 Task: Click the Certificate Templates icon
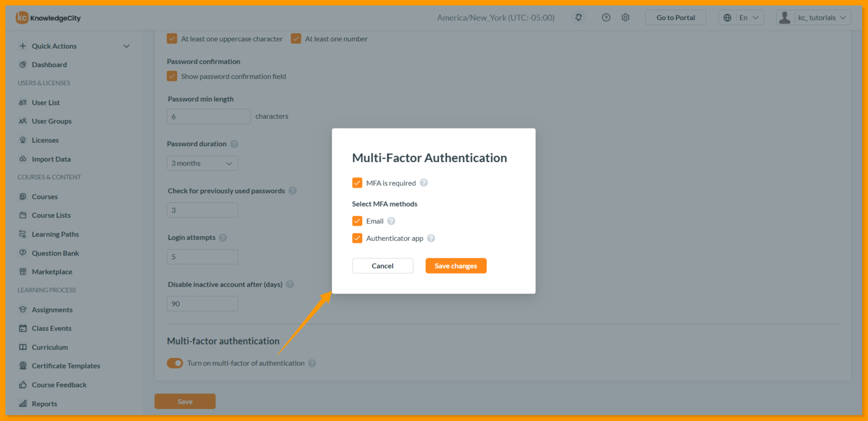(x=23, y=366)
